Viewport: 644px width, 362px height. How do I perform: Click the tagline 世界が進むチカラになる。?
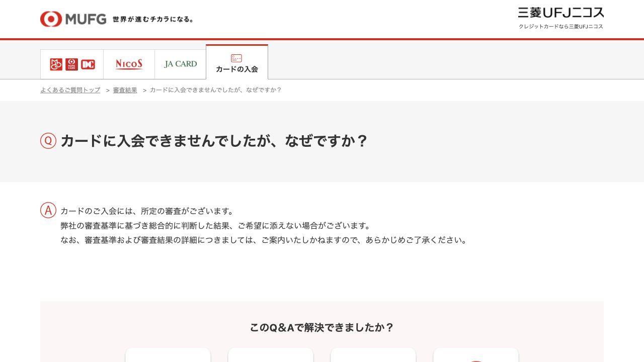click(x=153, y=19)
